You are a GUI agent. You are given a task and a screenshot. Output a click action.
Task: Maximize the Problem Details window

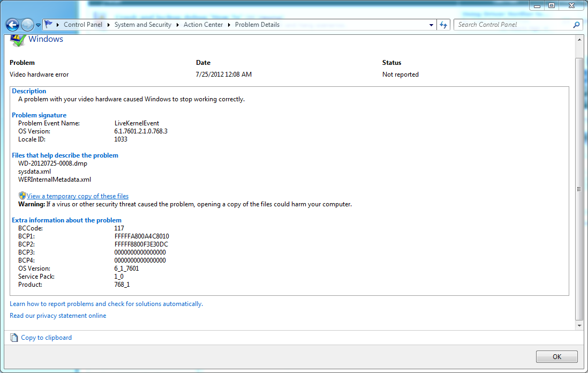click(551, 6)
